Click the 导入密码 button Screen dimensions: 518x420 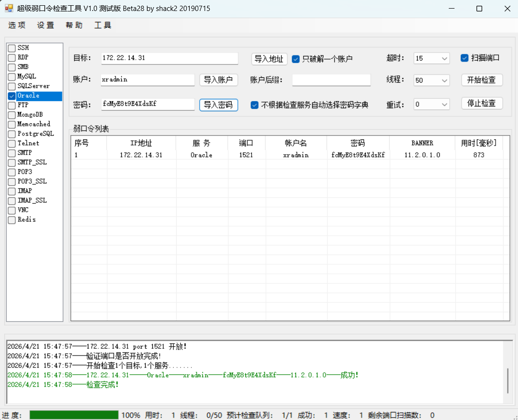point(218,105)
